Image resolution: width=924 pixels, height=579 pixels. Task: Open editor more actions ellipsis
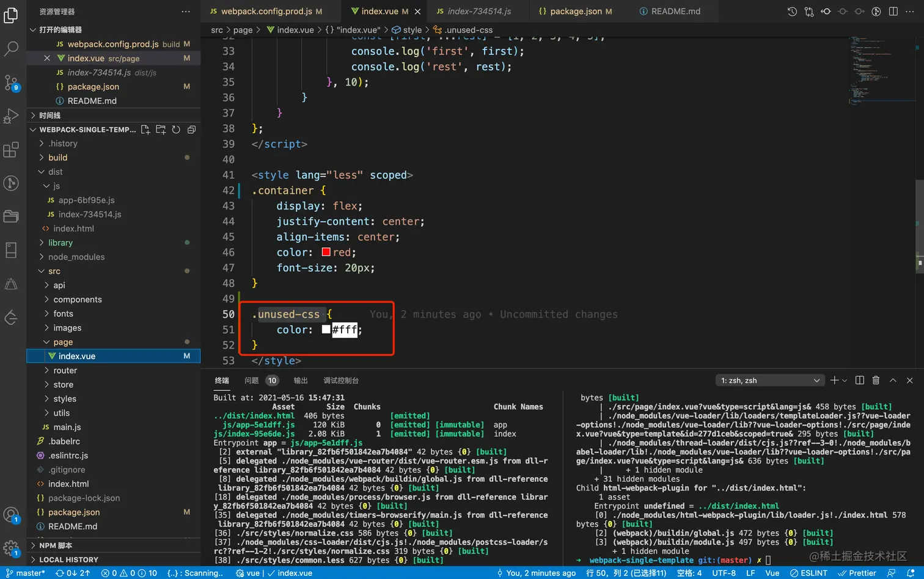910,12
